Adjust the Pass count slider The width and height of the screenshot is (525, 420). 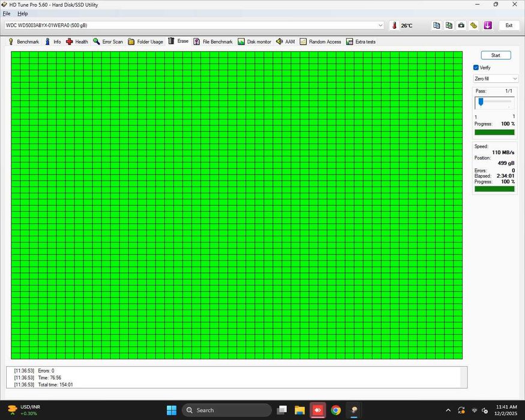(x=481, y=102)
